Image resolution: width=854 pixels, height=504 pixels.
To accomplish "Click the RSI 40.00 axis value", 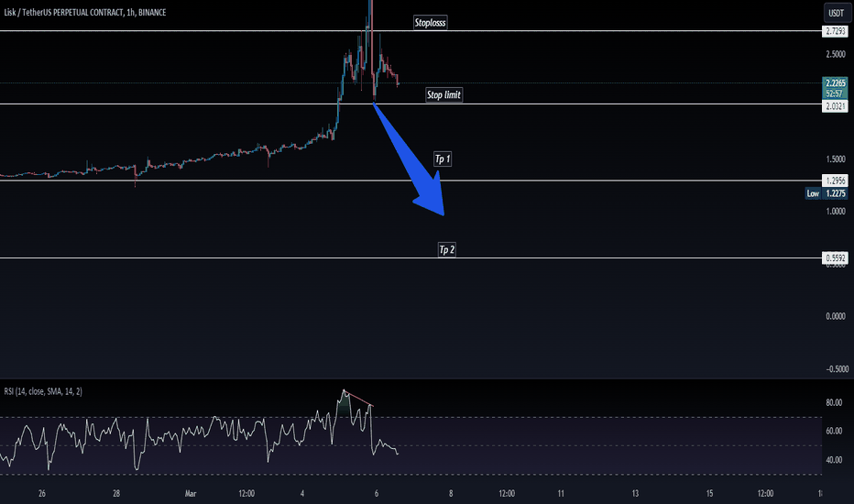I will click(x=834, y=460).
